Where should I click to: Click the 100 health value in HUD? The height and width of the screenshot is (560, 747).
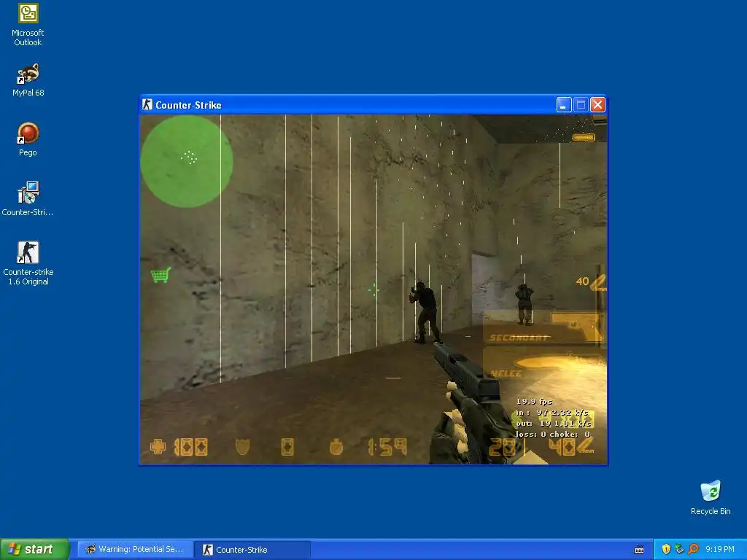click(x=190, y=447)
